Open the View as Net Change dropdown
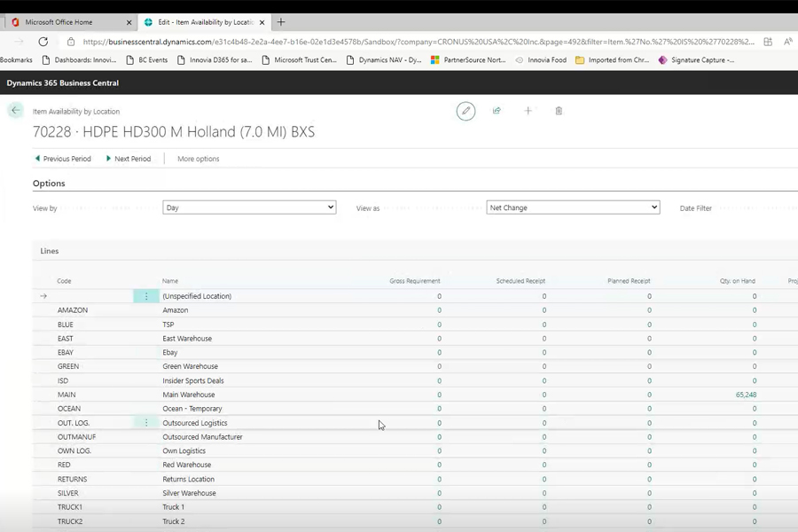798x532 pixels. click(x=573, y=207)
